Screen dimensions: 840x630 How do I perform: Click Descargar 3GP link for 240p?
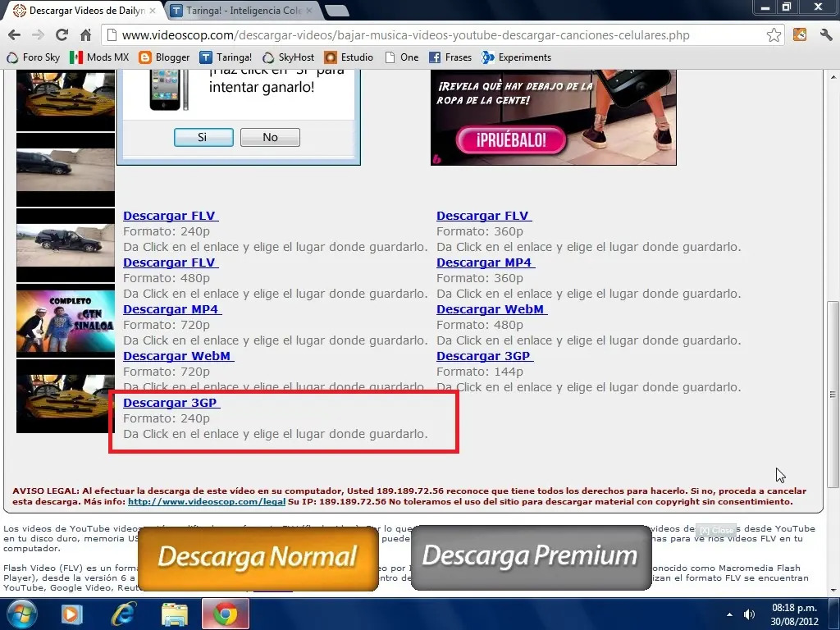(171, 402)
